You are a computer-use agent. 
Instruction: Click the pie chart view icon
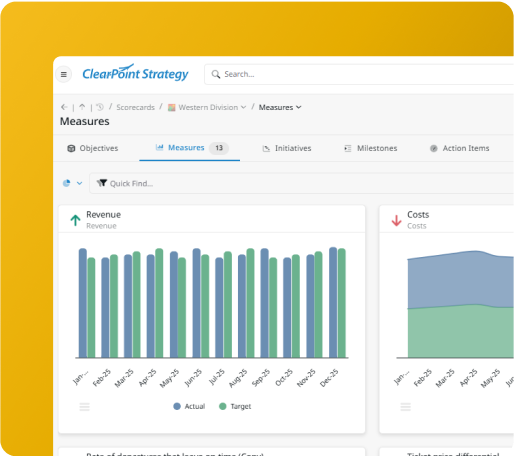pyautogui.click(x=67, y=183)
